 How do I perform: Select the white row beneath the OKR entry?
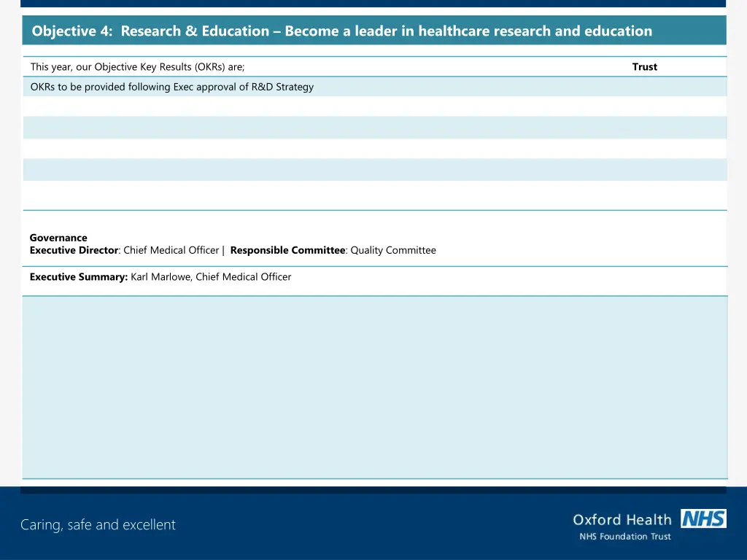(x=375, y=106)
